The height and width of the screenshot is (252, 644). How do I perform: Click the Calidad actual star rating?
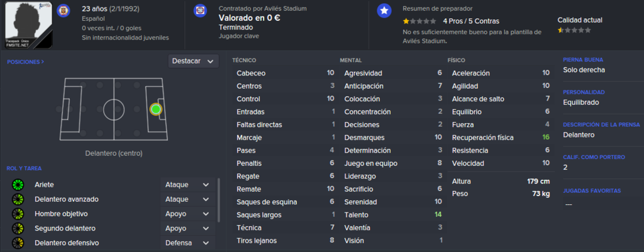click(x=574, y=30)
